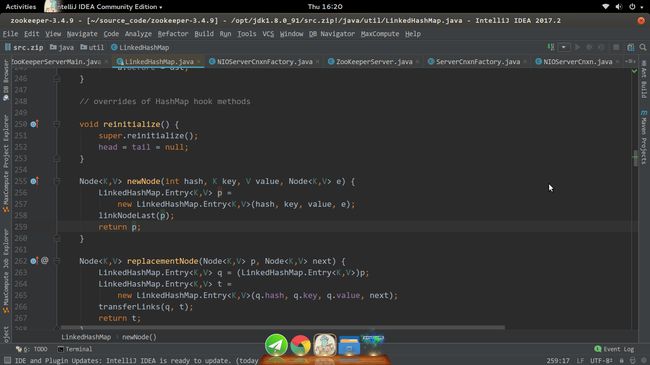650x365 pixels.
Task: Click the Run button in the toolbar
Action: (x=577, y=47)
